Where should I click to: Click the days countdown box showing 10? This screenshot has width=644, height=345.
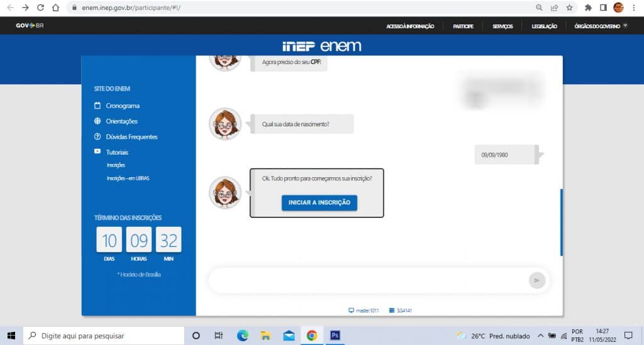pyautogui.click(x=109, y=239)
